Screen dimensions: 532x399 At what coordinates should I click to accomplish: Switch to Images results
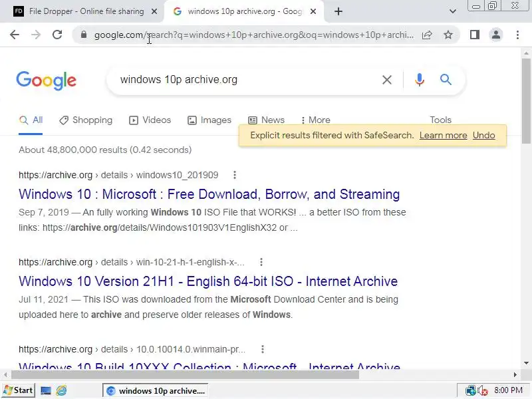click(x=209, y=120)
